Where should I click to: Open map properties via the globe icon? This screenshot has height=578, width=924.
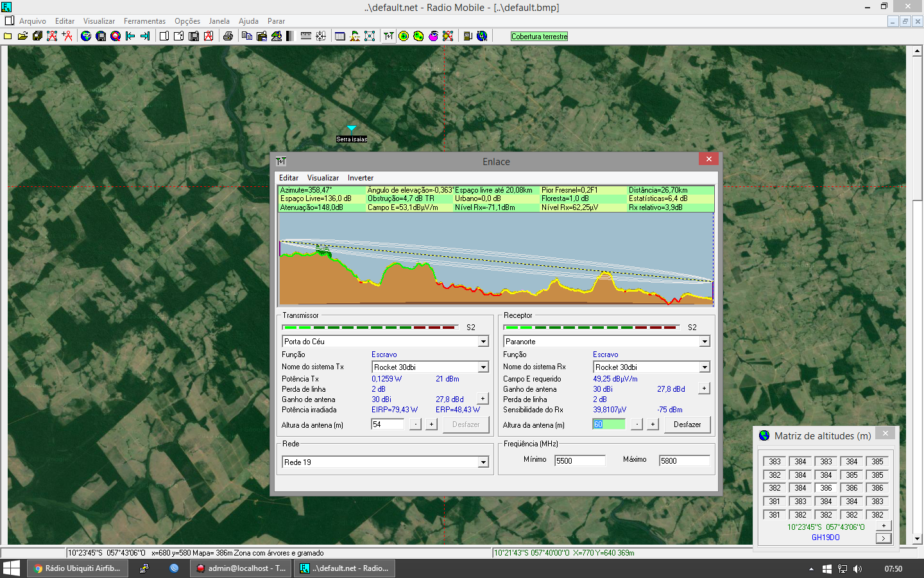(86, 36)
